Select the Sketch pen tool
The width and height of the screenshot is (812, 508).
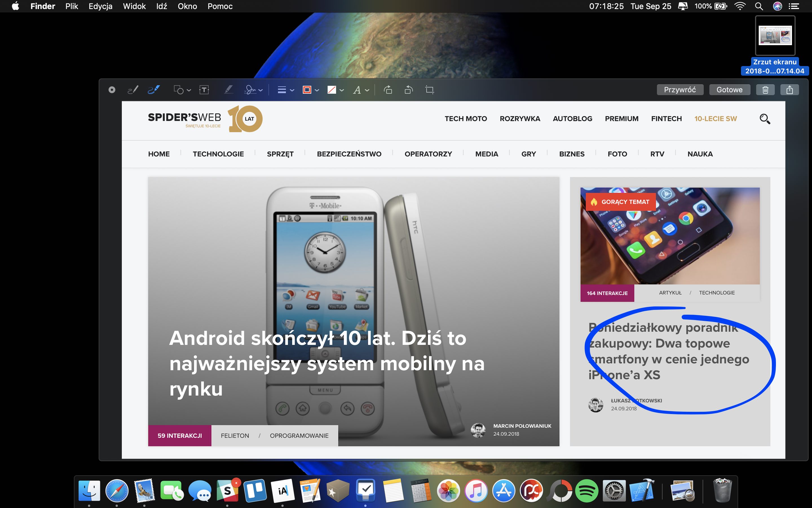pos(133,90)
